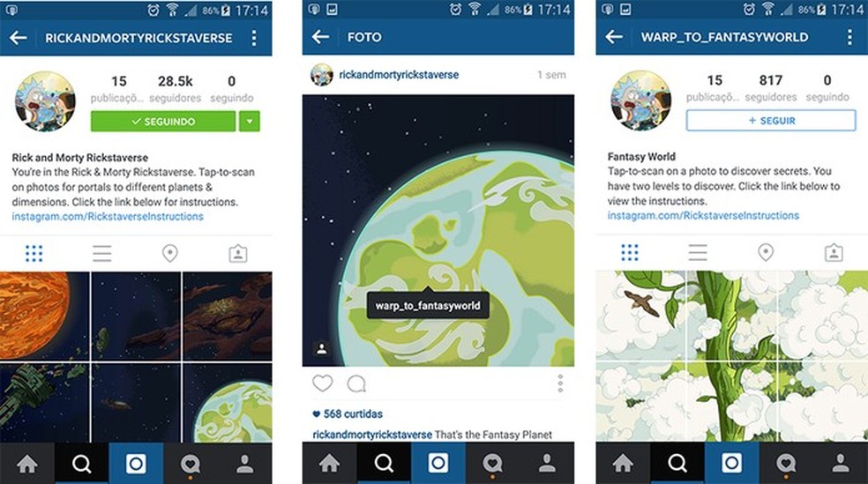Tap the Seguir button on Fantasy World
Viewport: 868px width, 484px height.
click(x=771, y=121)
